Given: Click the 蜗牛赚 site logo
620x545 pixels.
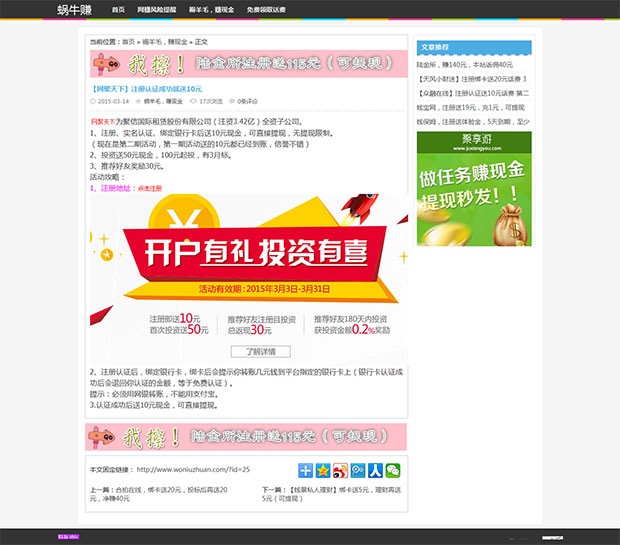Looking at the screenshot, I should tap(74, 9).
